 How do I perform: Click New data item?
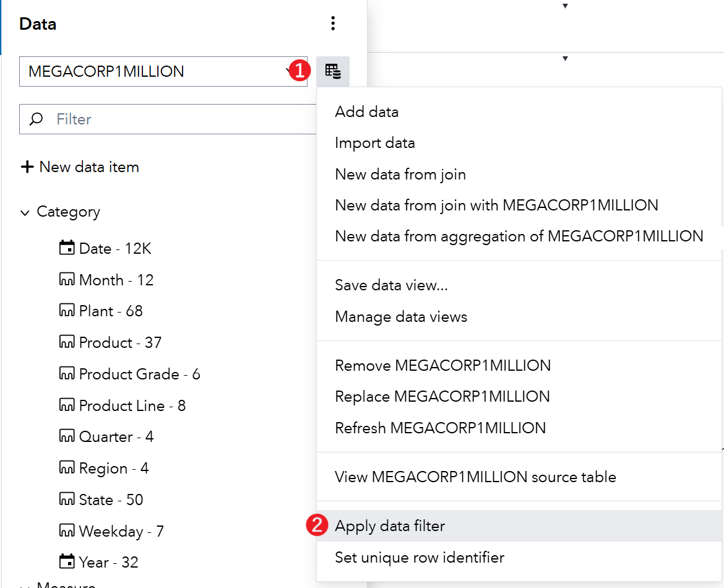pos(80,166)
